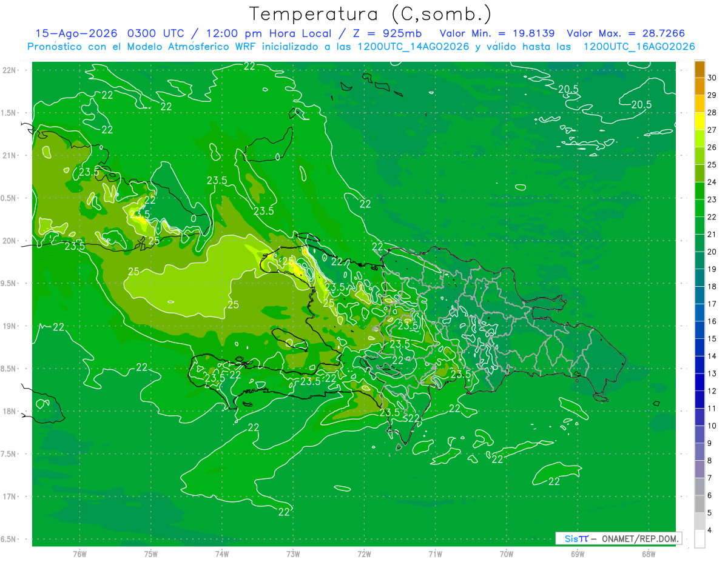Pick the white swatch below 4 on scale

tap(699, 539)
